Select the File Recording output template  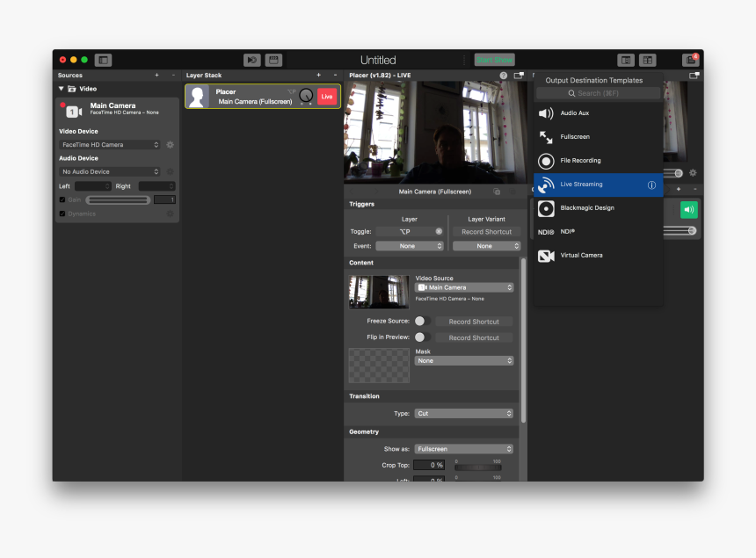tap(599, 161)
